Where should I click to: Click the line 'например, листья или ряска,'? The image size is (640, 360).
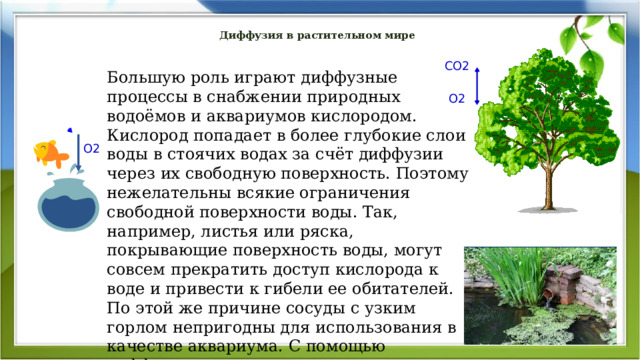click(x=230, y=232)
